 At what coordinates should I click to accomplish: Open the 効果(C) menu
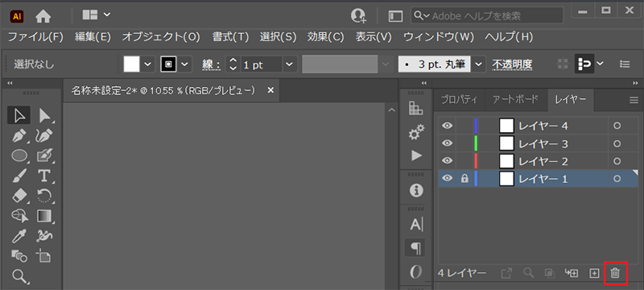pyautogui.click(x=325, y=37)
